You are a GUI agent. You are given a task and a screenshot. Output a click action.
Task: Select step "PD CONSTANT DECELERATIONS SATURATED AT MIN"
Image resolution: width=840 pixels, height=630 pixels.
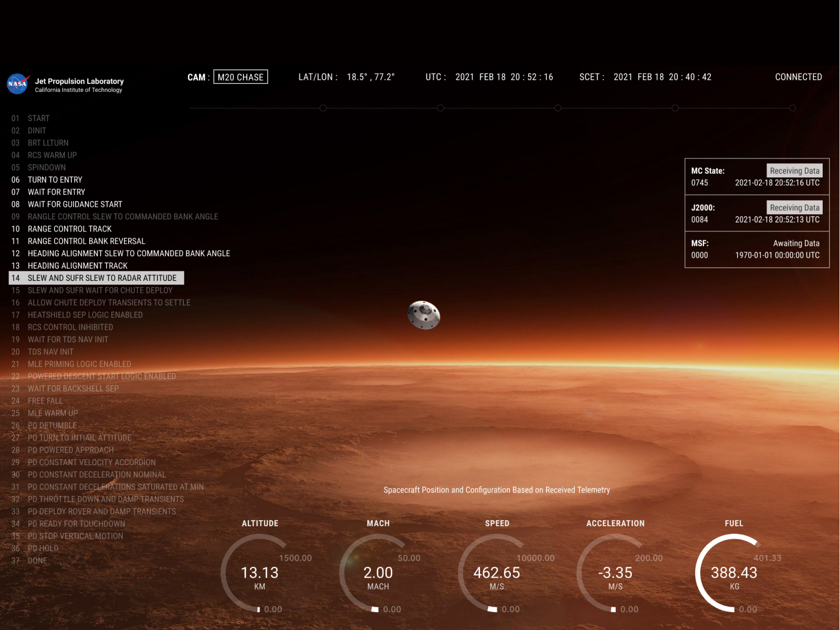(108, 487)
